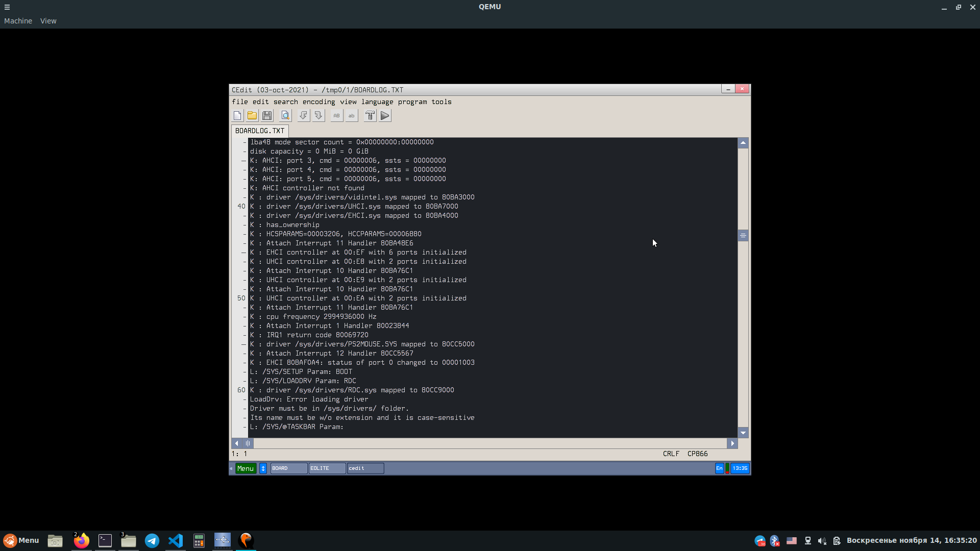Click the Save floppy disk icon

click(267, 116)
